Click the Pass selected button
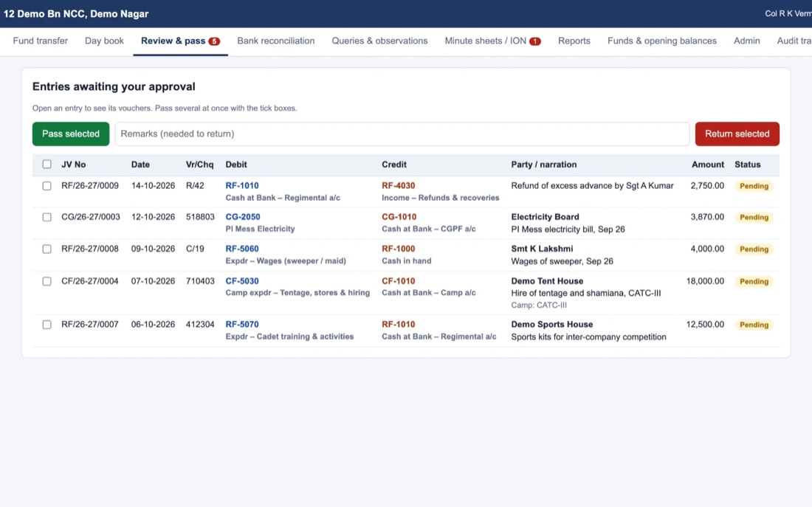 (71, 134)
